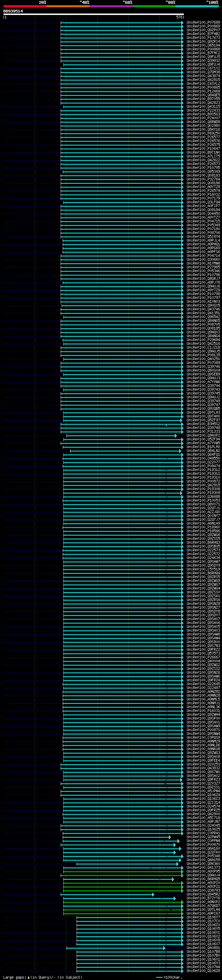Click label UniRef100_B3H5S2
Screen dimensions: 222x980
(203, 424)
